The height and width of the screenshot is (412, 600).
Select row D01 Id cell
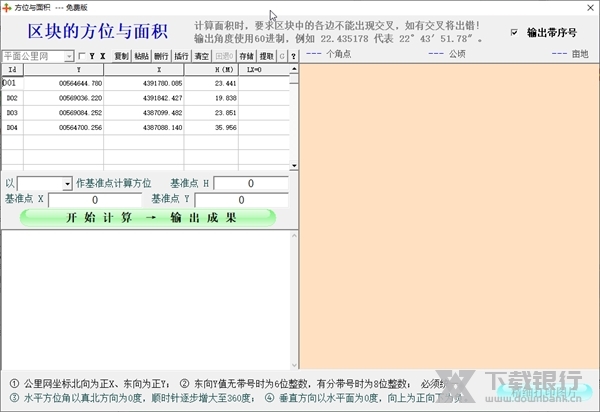(12, 83)
